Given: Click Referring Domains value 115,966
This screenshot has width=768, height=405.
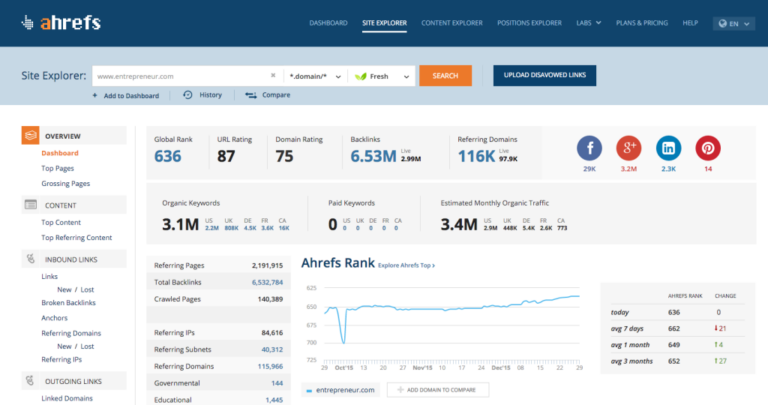Looking at the screenshot, I should [270, 366].
